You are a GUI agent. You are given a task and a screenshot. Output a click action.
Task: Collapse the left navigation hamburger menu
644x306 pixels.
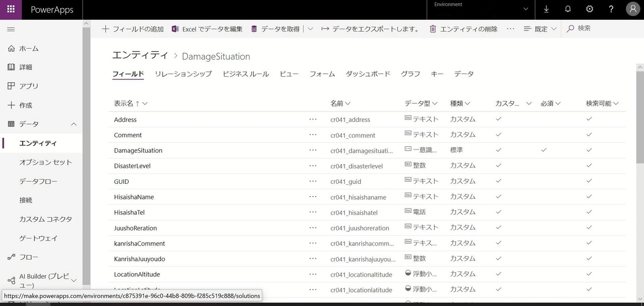click(11, 29)
